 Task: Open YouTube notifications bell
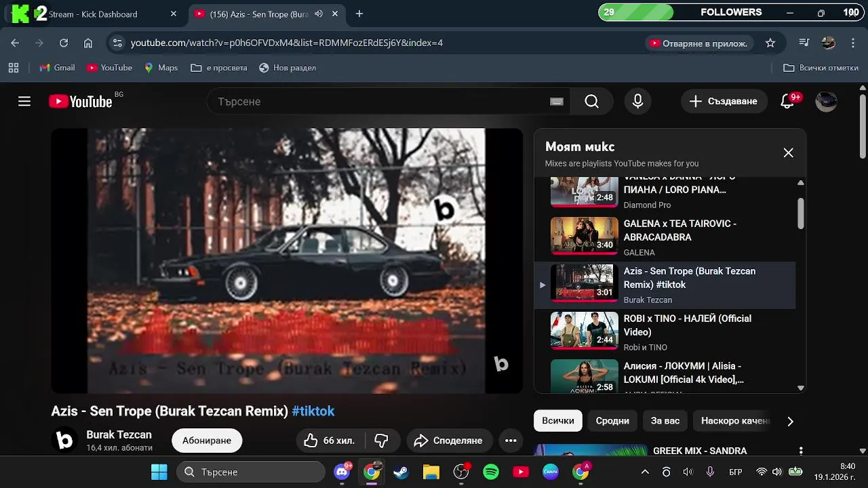pos(787,102)
